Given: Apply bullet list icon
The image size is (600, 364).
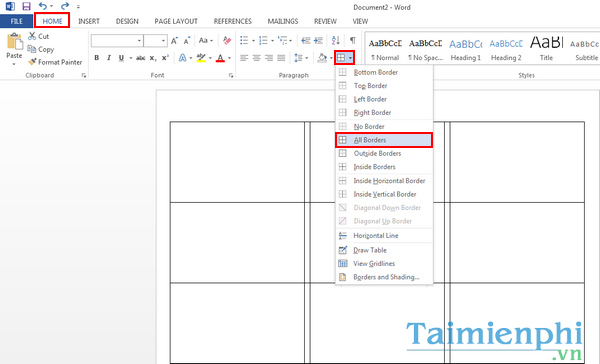Looking at the screenshot, I should pos(244,41).
